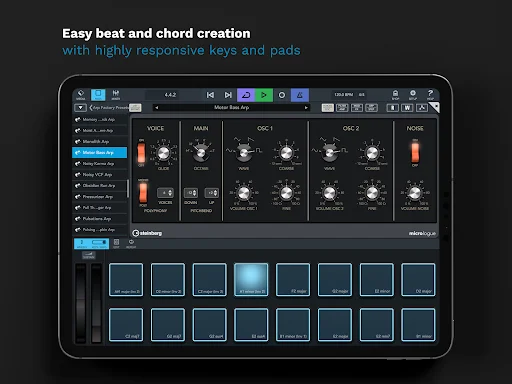The image size is (512, 384).
Task: Go back via Arp Factory Presets
Action: tap(109, 108)
